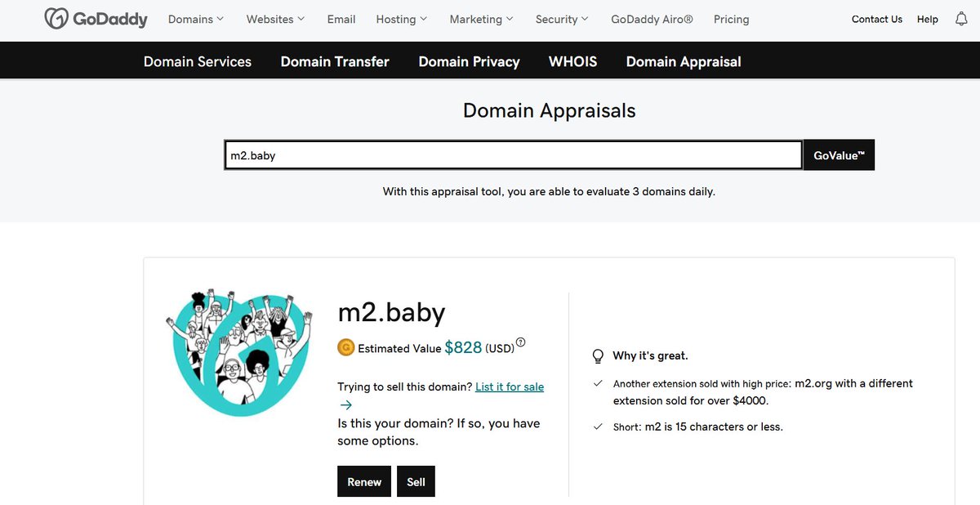
Task: Open the Email menu item
Action: pyautogui.click(x=341, y=19)
